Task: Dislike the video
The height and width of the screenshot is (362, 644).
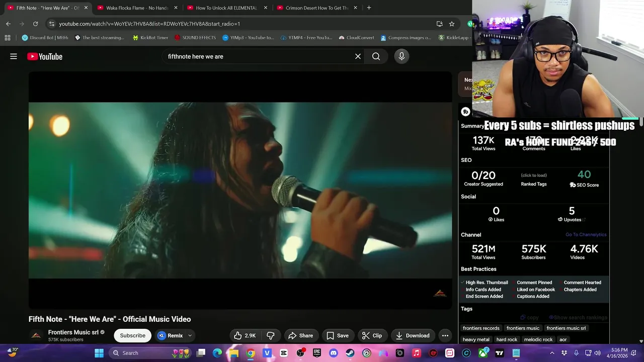Action: [x=271, y=335]
